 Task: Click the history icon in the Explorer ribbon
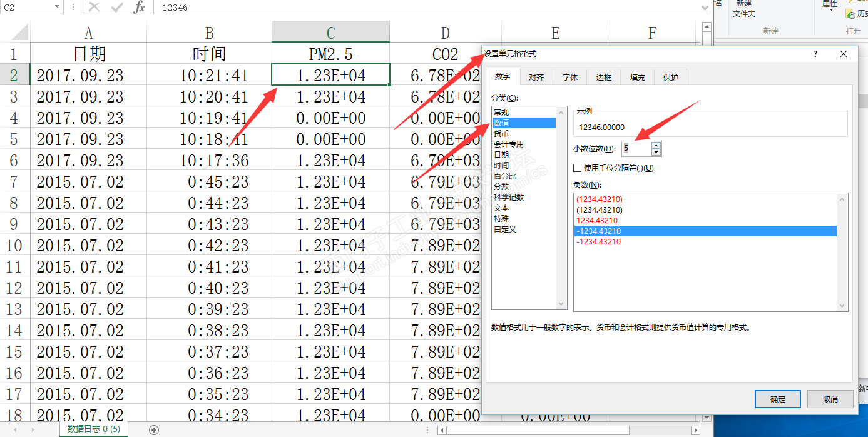coord(851,14)
